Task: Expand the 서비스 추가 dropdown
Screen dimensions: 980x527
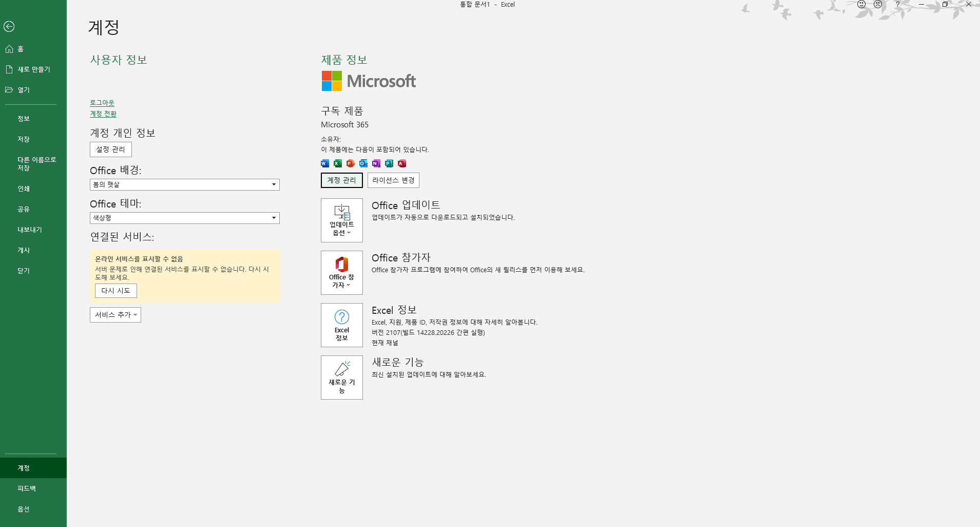Action: tap(116, 315)
